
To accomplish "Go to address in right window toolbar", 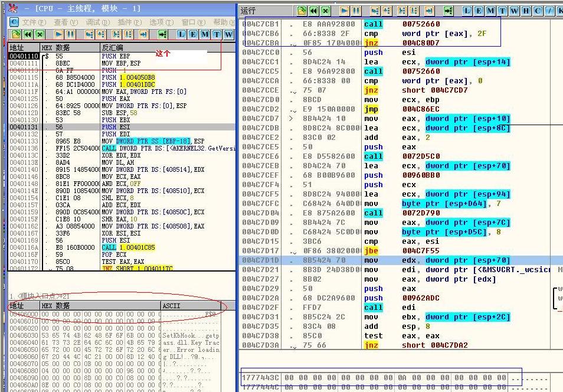I will (449, 11).
